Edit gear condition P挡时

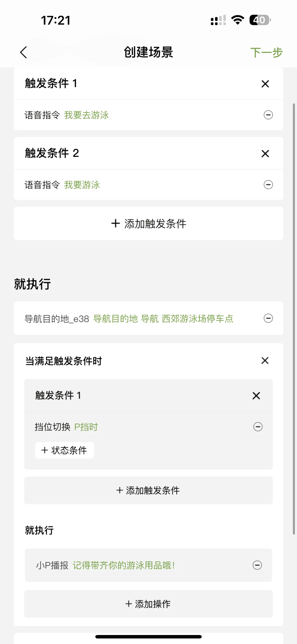coord(86,427)
